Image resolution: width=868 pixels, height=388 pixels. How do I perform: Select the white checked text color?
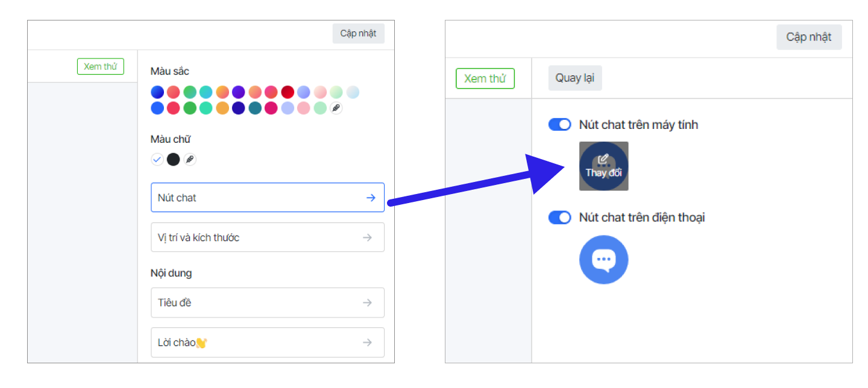click(x=157, y=160)
